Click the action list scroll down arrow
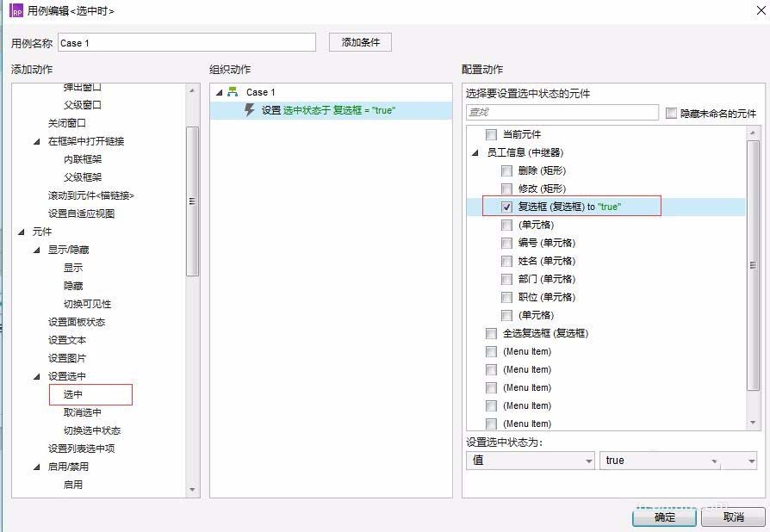Viewport: 770px width, 532px height. [192, 490]
